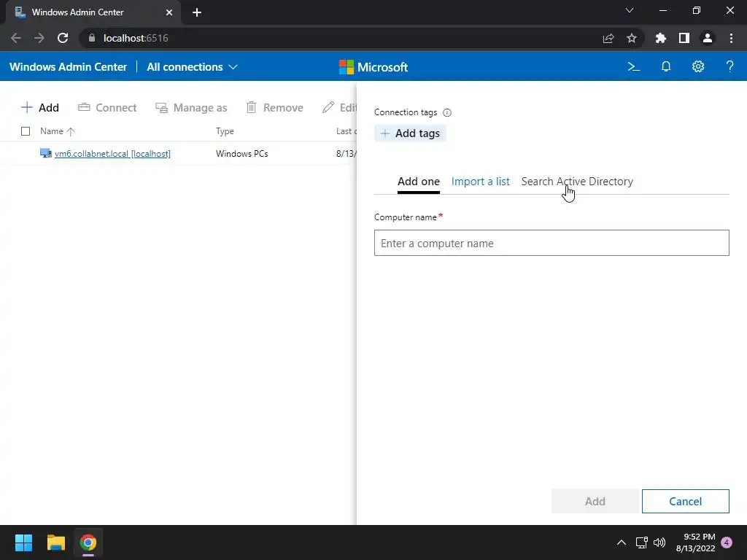
Task: Sort by the Name column header
Action: 52,131
